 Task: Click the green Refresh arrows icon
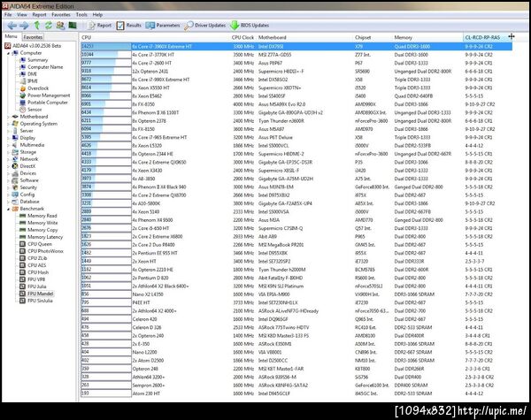pos(49,25)
